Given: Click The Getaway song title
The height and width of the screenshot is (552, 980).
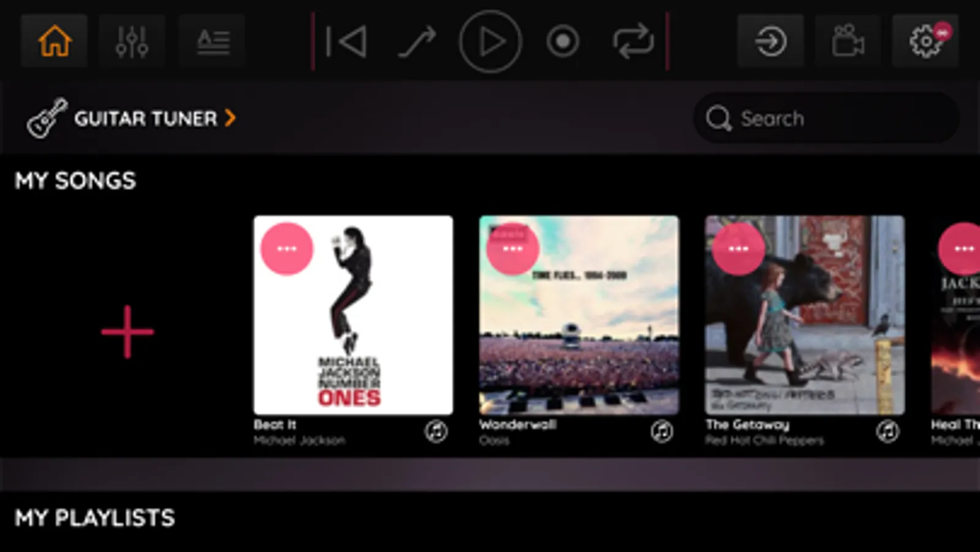Looking at the screenshot, I should pos(748,424).
